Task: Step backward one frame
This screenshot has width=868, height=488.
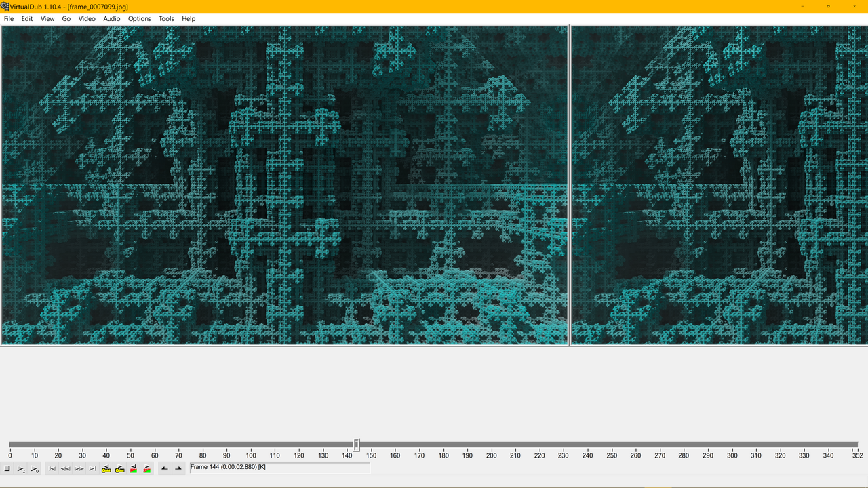Action: point(66,469)
